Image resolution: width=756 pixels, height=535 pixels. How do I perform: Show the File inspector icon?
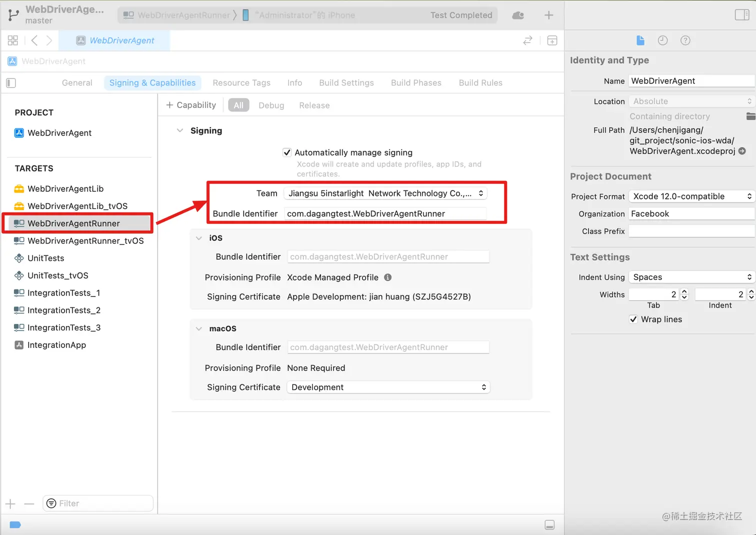tap(640, 40)
